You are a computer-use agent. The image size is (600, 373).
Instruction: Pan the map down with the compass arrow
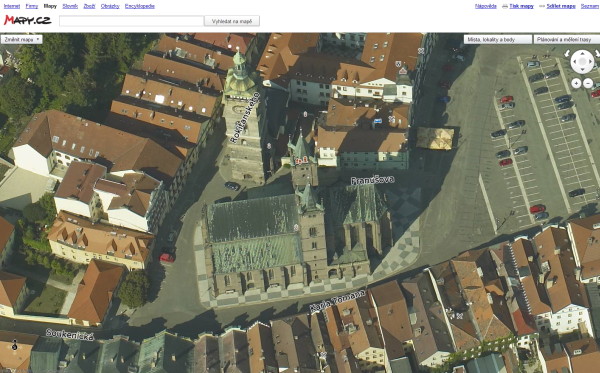(x=582, y=70)
